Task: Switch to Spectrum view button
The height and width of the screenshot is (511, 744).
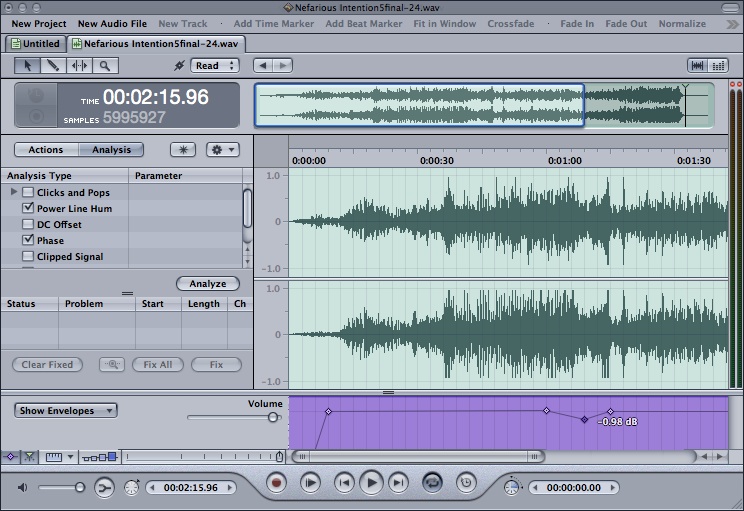Action: pos(718,65)
